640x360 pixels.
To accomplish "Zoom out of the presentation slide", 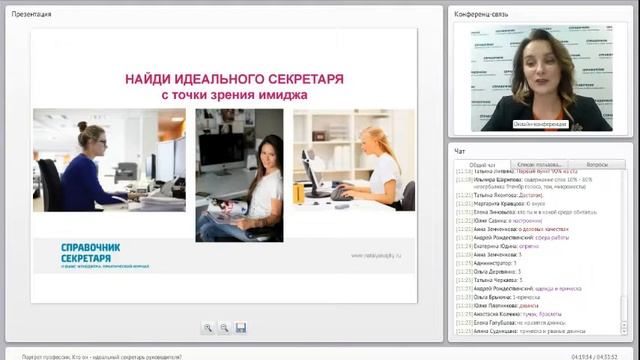I will click(x=224, y=328).
